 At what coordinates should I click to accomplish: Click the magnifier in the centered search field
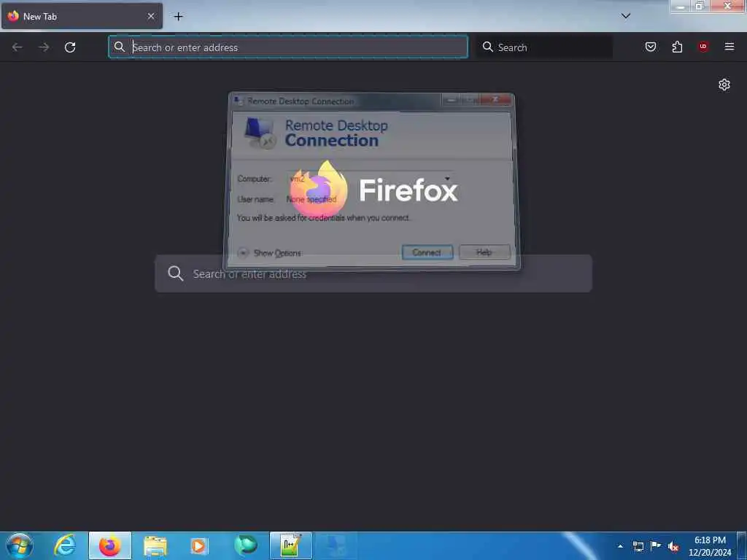pos(175,273)
